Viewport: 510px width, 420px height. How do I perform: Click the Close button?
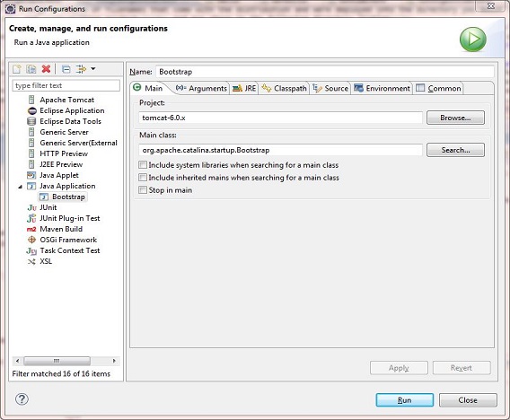pyautogui.click(x=468, y=400)
